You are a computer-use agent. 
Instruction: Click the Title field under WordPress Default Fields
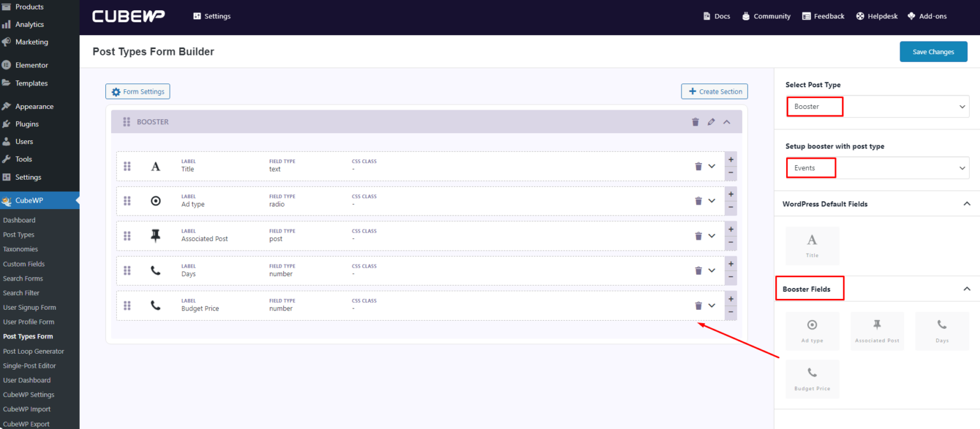[x=812, y=245]
